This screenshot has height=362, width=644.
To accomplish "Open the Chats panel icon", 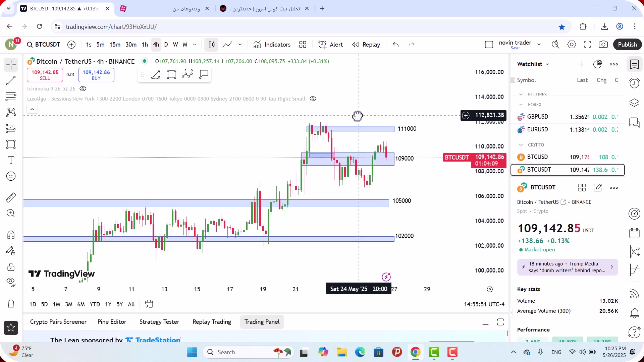I will click(x=634, y=122).
